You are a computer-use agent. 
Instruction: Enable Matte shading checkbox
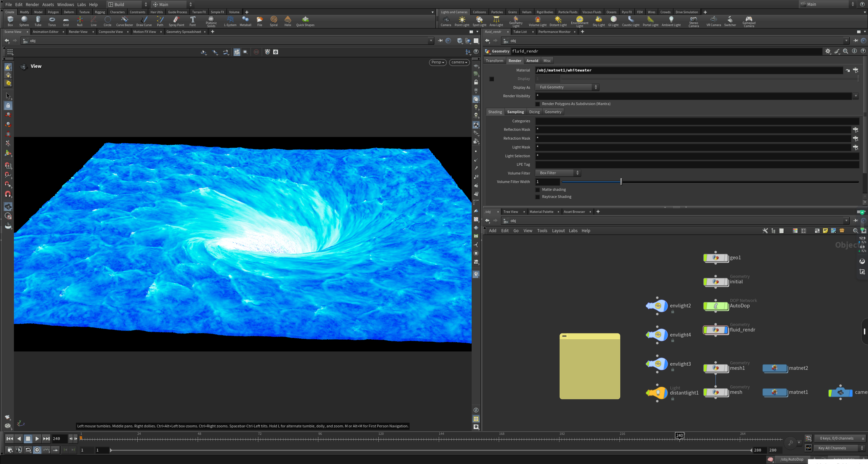tap(537, 190)
